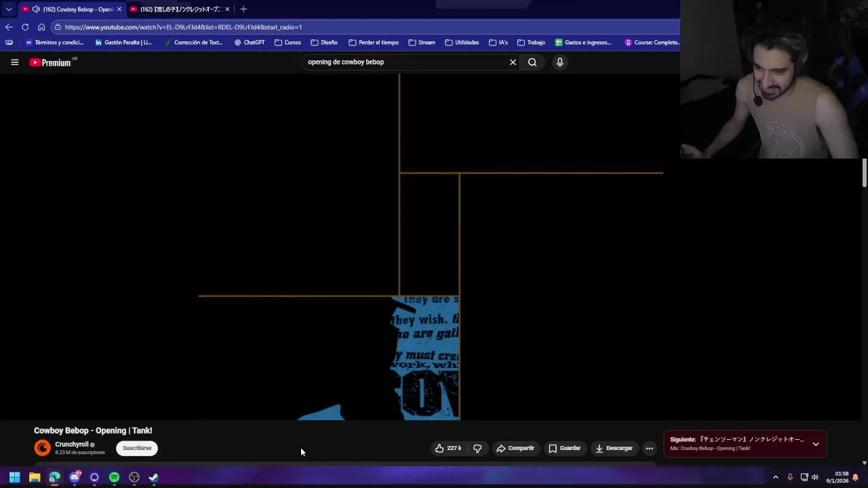Open Discord from the taskbar
The width and height of the screenshot is (868, 488).
(x=75, y=477)
